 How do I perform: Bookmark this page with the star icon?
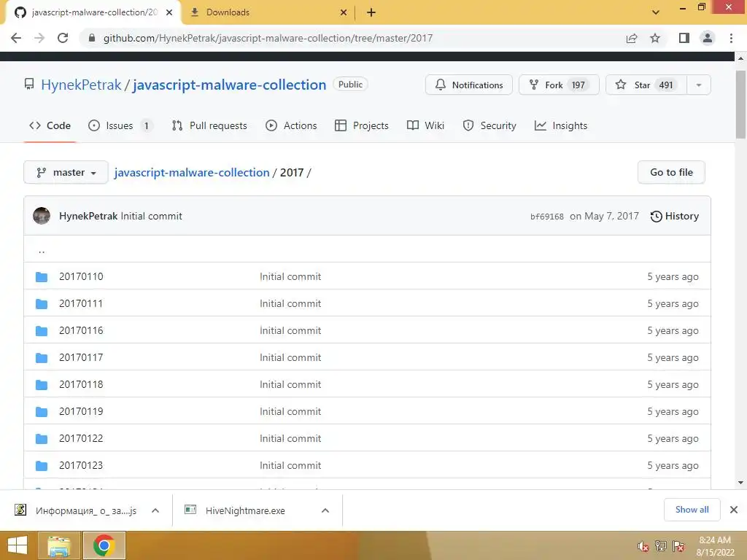tap(655, 38)
